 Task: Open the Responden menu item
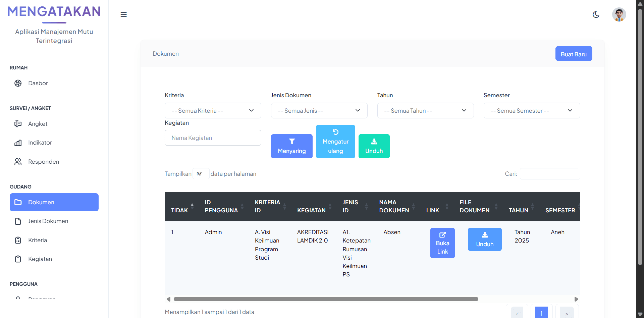[43, 162]
